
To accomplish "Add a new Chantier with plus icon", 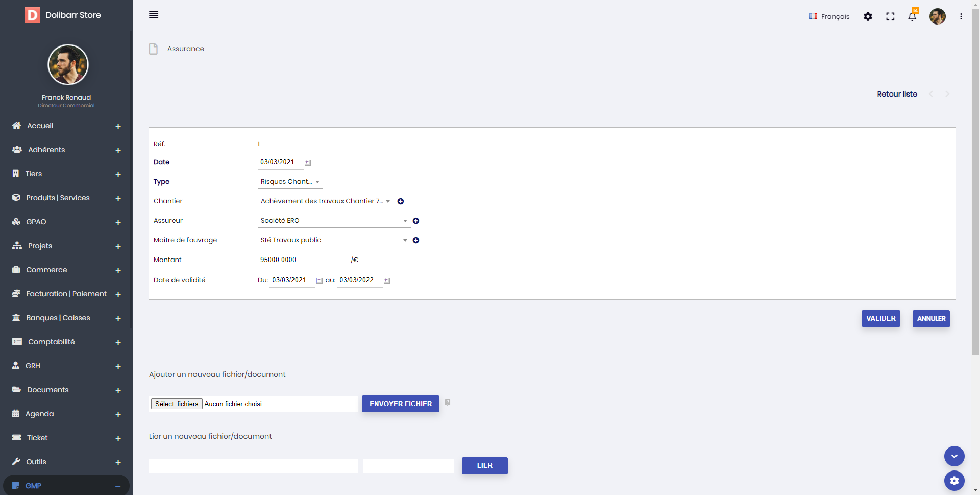I will click(401, 201).
